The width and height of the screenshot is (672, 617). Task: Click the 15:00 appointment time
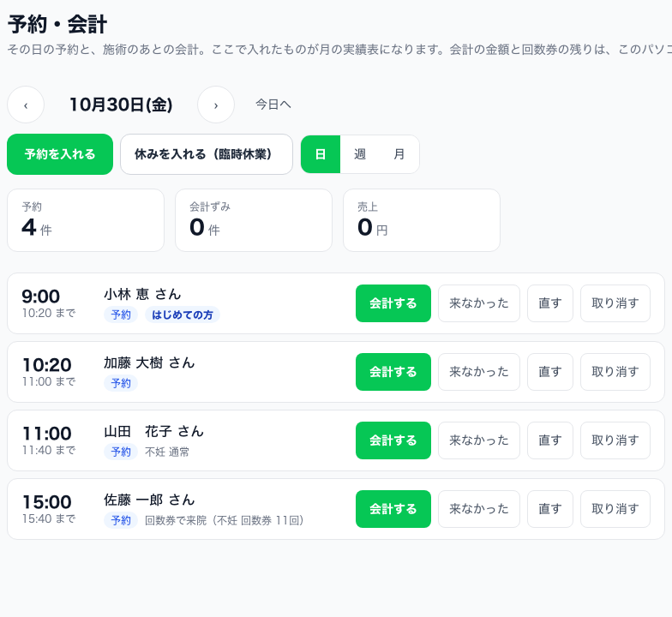tap(46, 502)
